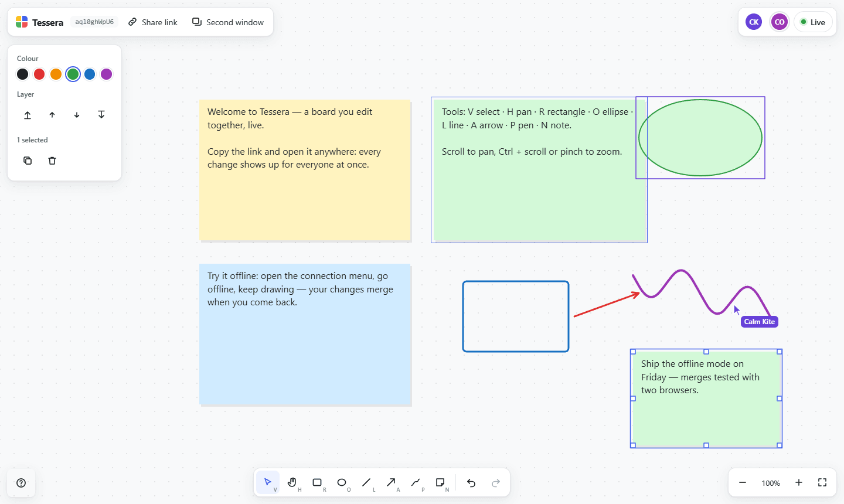
Task: Copy the Share link
Action: (153, 22)
